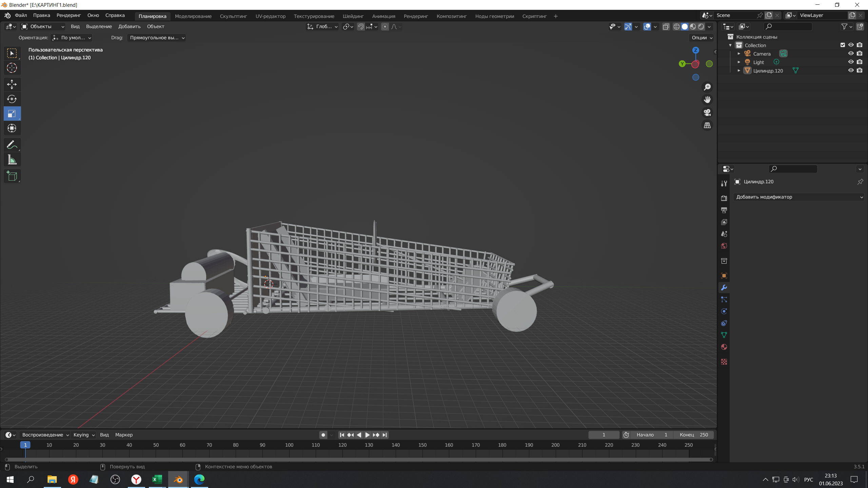Open the Рендеринг menu
Image resolution: width=868 pixels, height=488 pixels.
click(x=68, y=15)
